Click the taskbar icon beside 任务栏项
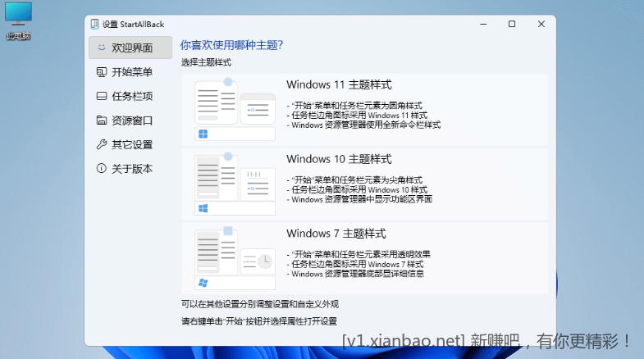Screen dimensions: 644x359 click(102, 96)
